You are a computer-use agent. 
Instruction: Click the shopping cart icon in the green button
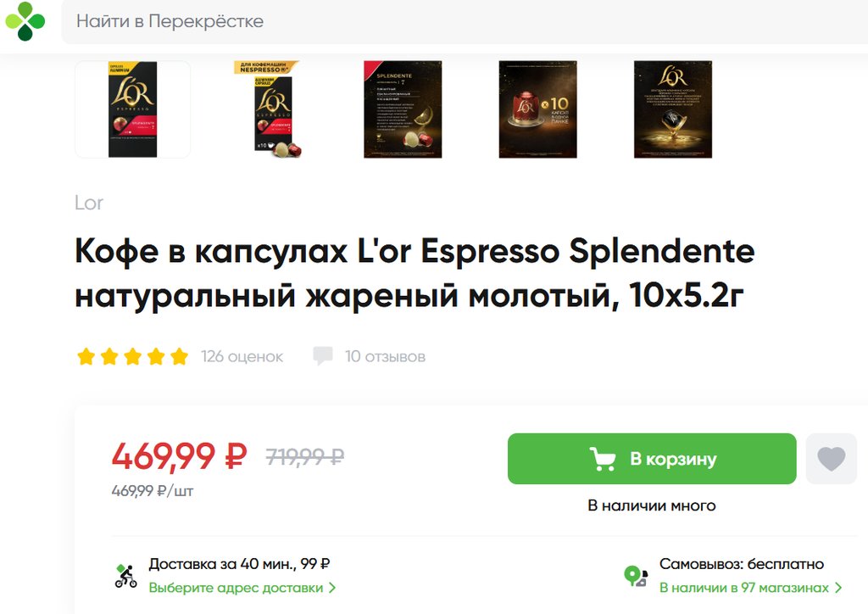603,459
